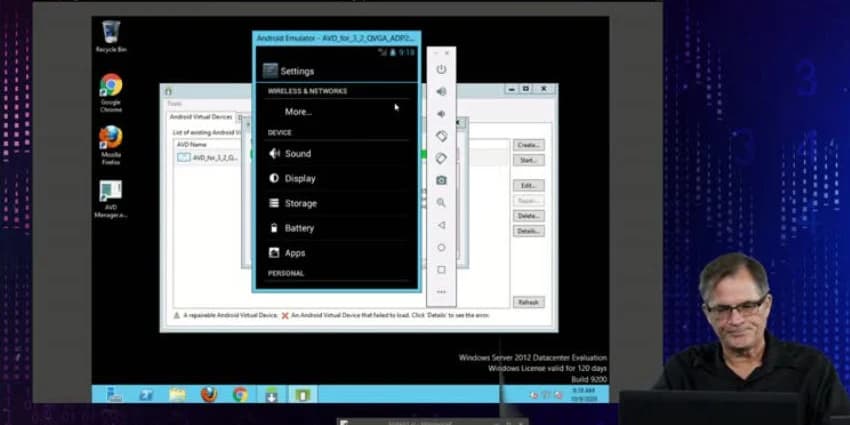Viewport: 850px width, 425px height.
Task: Click the Create... button in AVD Manager
Action: click(529, 145)
